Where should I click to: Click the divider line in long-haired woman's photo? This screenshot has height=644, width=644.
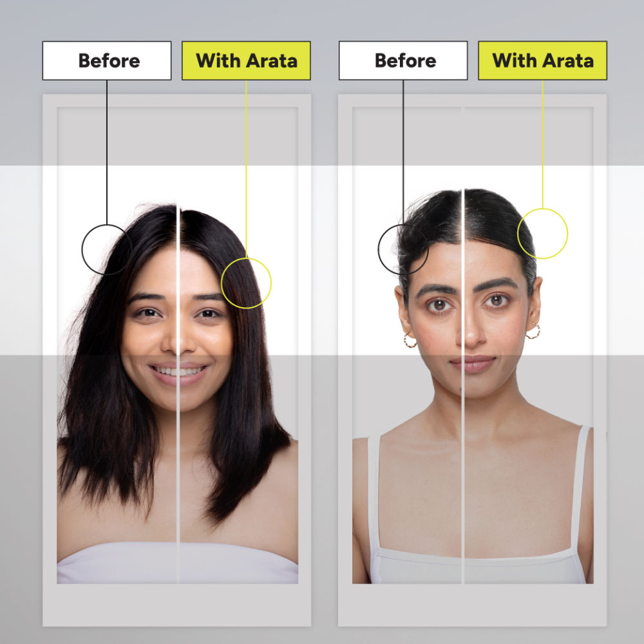point(178,451)
